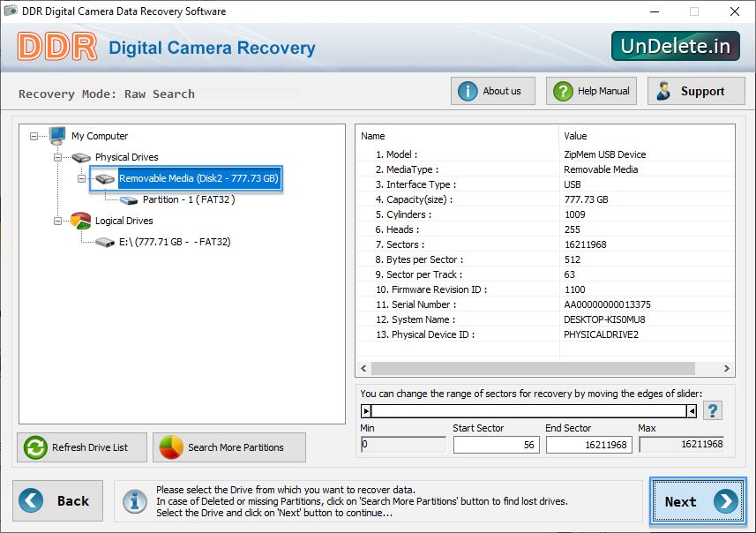Select the '4. Capacity(size) :' row
The width and height of the screenshot is (756, 533).
pos(545,199)
